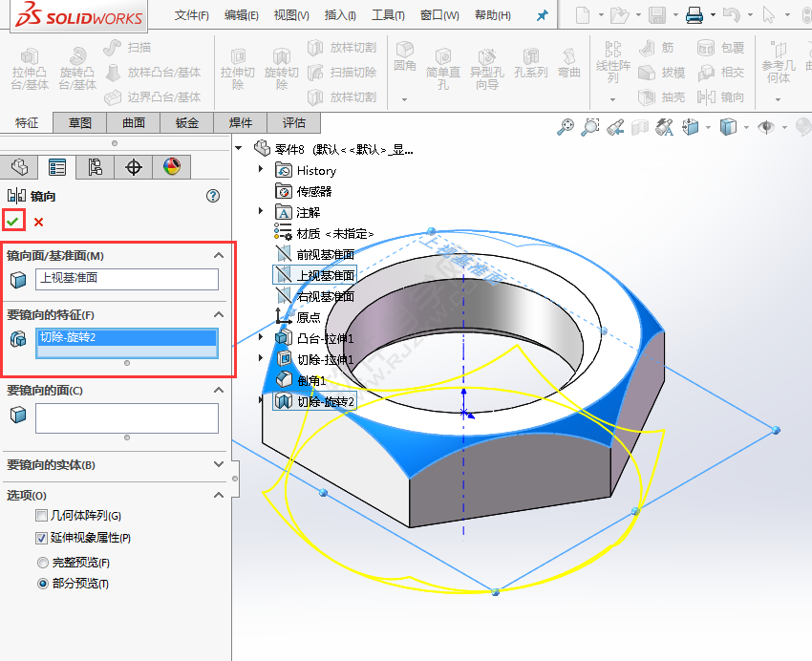The image size is (812, 661).
Task: Click the Draft tool
Action: pos(661,73)
